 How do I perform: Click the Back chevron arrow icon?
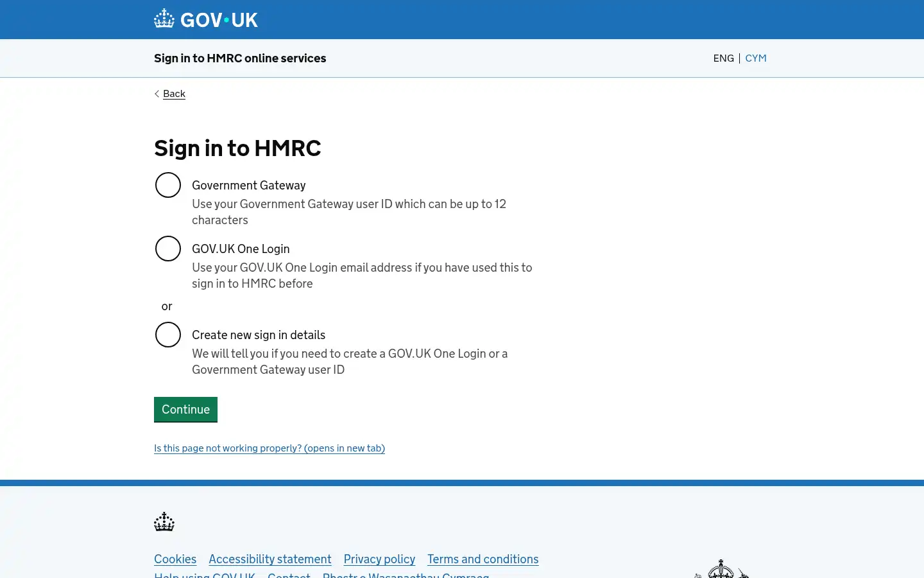(157, 94)
